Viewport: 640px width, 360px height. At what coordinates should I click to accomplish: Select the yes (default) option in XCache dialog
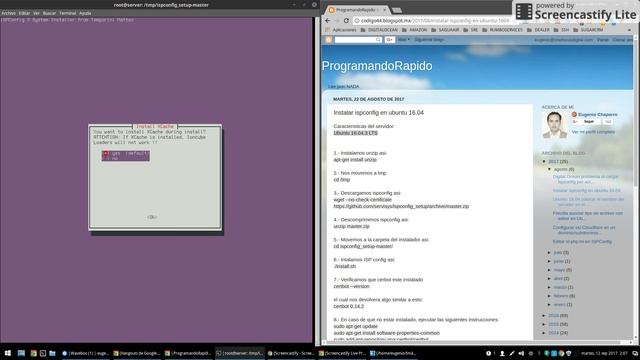coord(125,153)
